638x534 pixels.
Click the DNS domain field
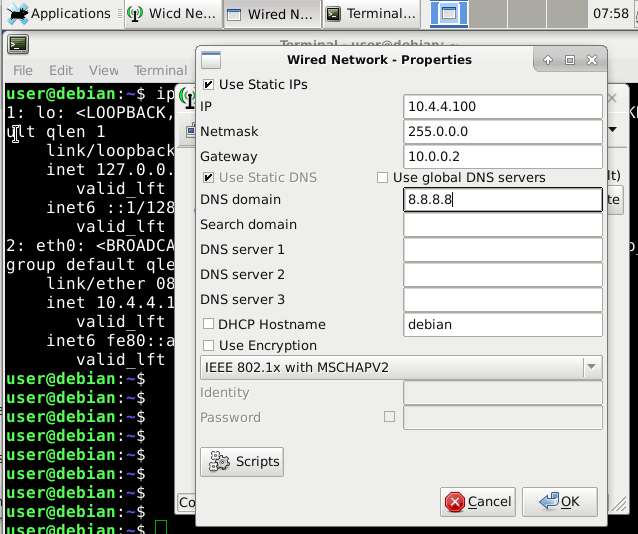(x=503, y=199)
